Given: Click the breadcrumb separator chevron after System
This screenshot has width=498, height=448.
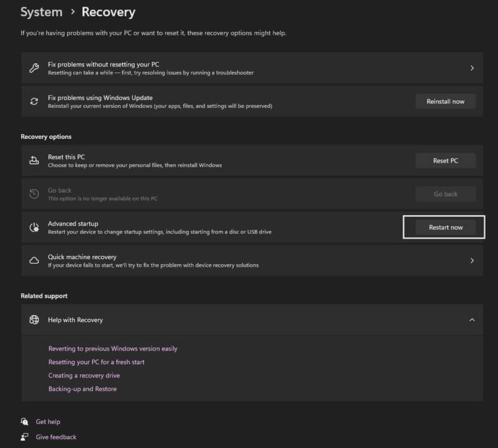Looking at the screenshot, I should click(x=73, y=12).
